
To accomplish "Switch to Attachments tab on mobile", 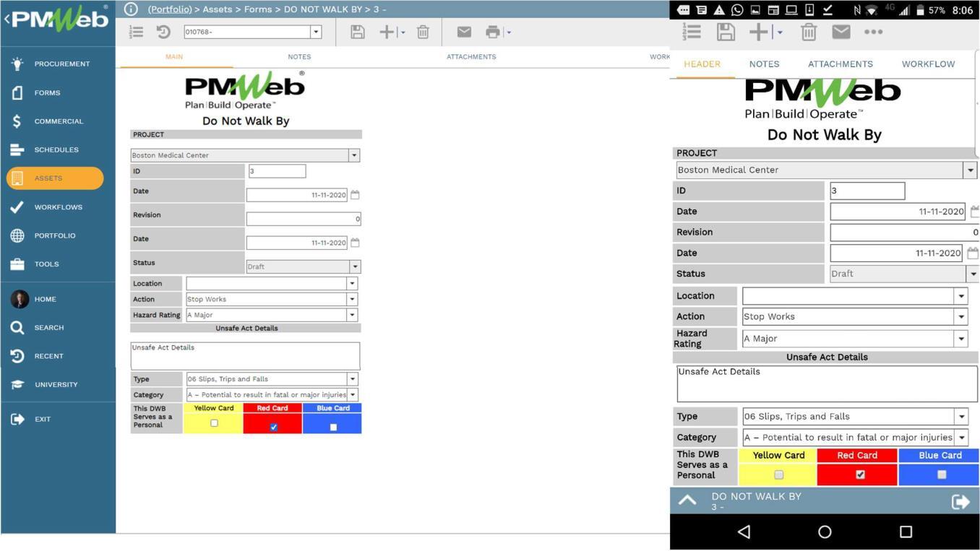I will click(841, 64).
